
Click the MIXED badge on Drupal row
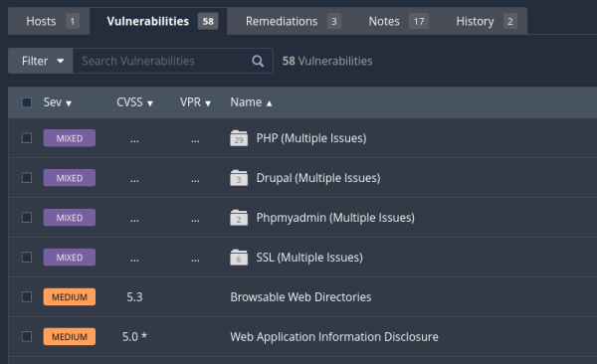(70, 178)
